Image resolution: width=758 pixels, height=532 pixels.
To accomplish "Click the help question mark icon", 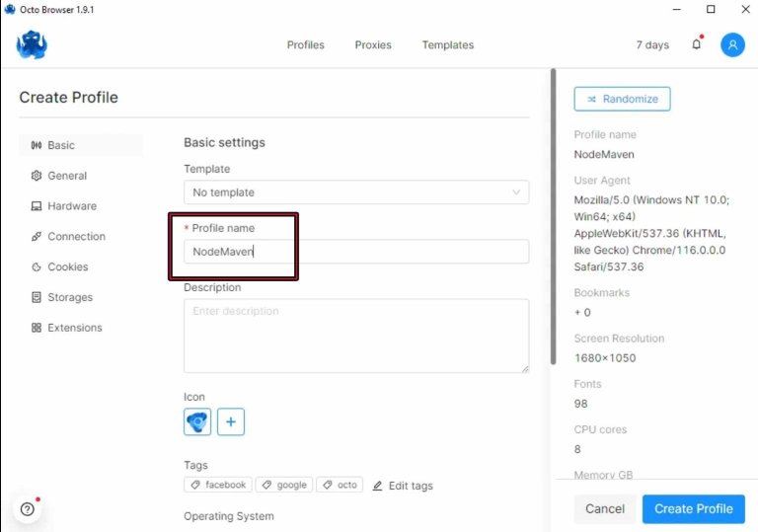I will pyautogui.click(x=27, y=509).
